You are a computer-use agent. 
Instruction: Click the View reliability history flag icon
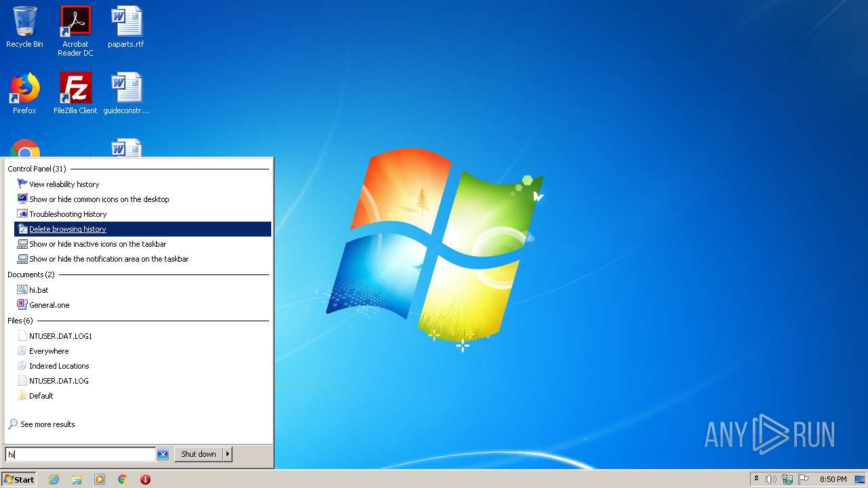point(22,184)
